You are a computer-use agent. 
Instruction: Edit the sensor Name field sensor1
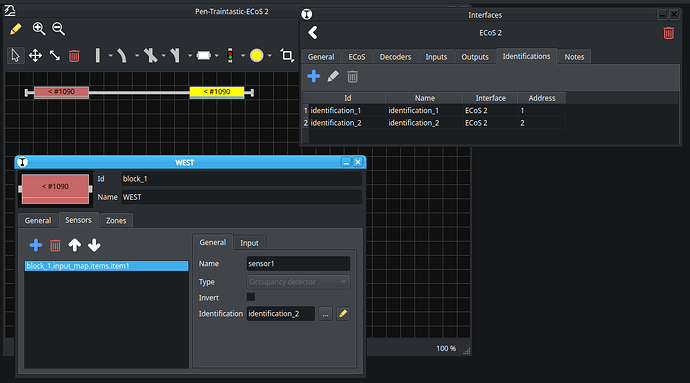tap(298, 264)
